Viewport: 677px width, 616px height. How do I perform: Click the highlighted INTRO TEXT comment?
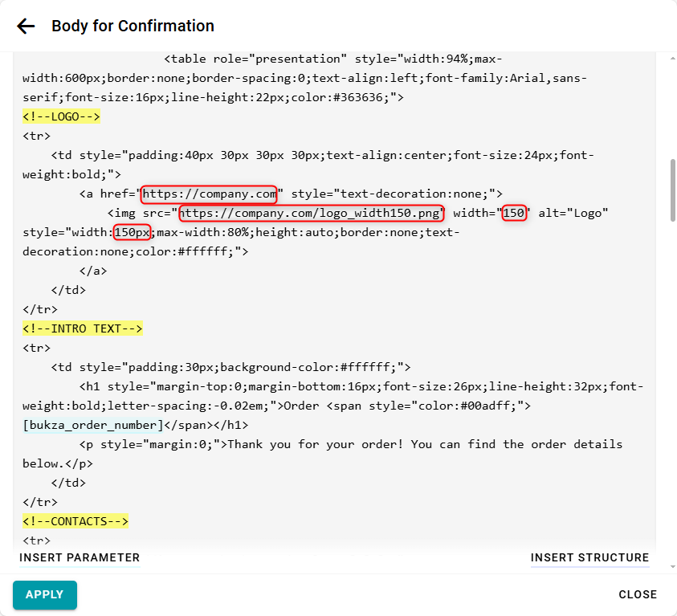pyautogui.click(x=82, y=328)
